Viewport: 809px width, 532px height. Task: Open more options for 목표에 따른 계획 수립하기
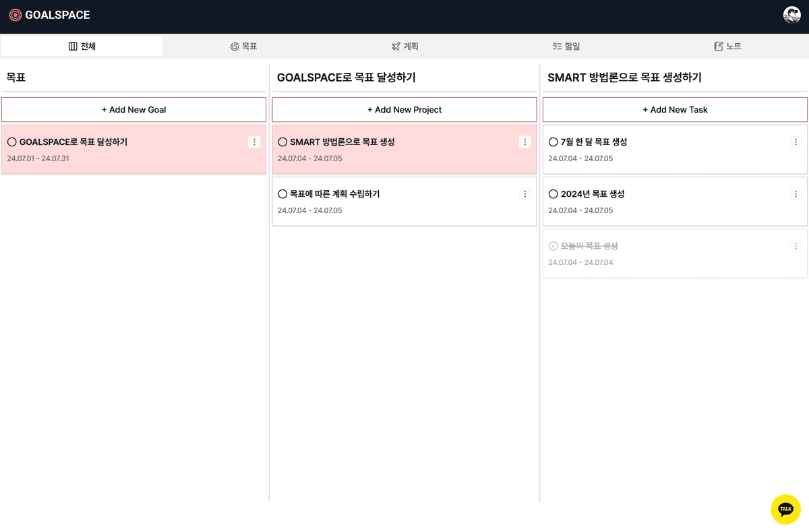(525, 194)
